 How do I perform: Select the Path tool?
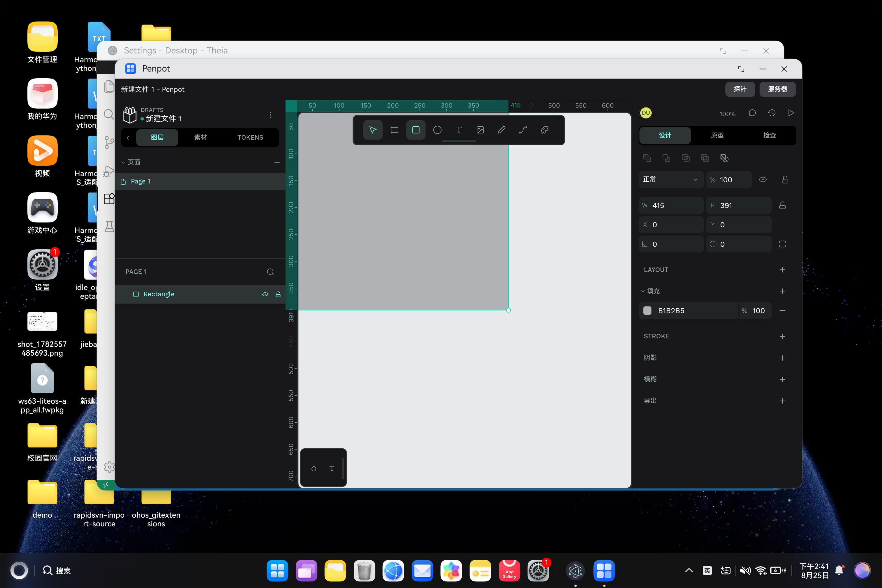coord(523,130)
